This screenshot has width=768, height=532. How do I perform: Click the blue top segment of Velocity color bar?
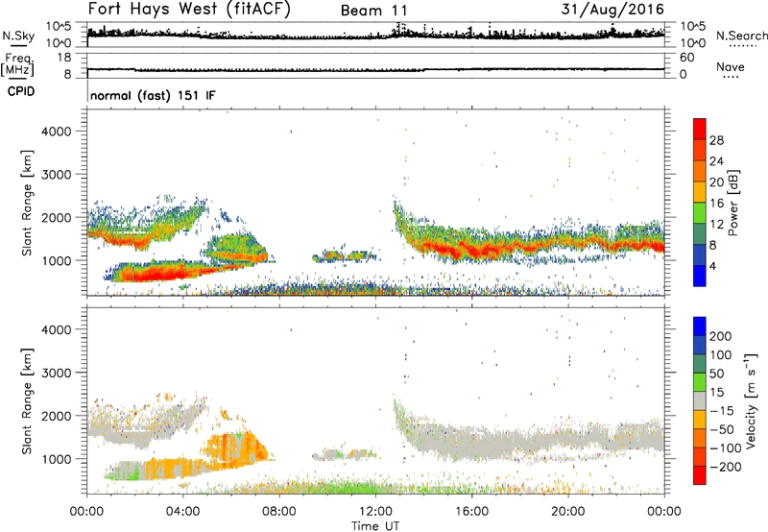700,326
